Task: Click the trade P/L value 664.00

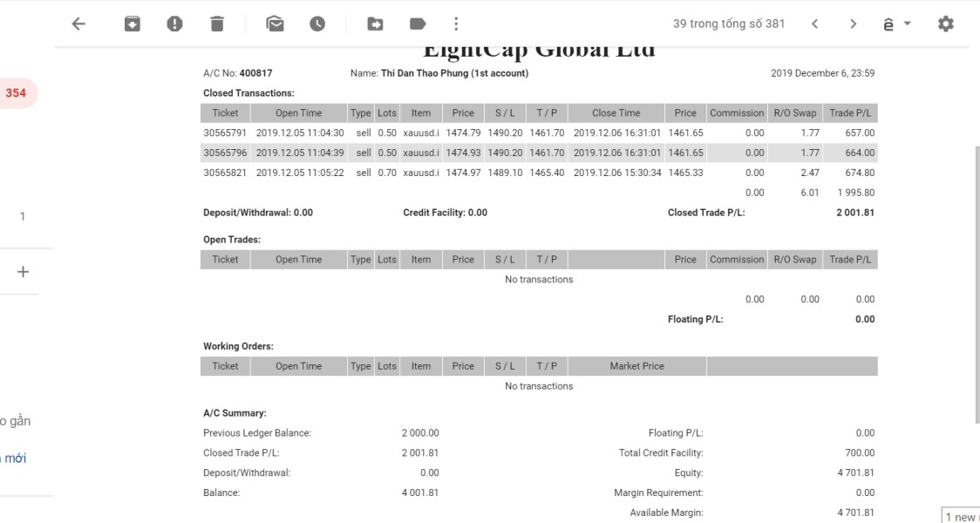Action: pos(861,153)
